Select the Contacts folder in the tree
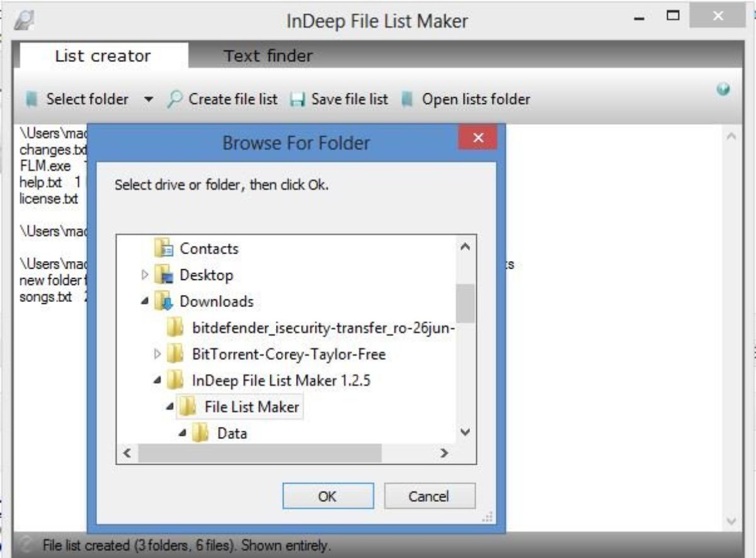Image resolution: width=756 pixels, height=558 pixels. (x=209, y=248)
